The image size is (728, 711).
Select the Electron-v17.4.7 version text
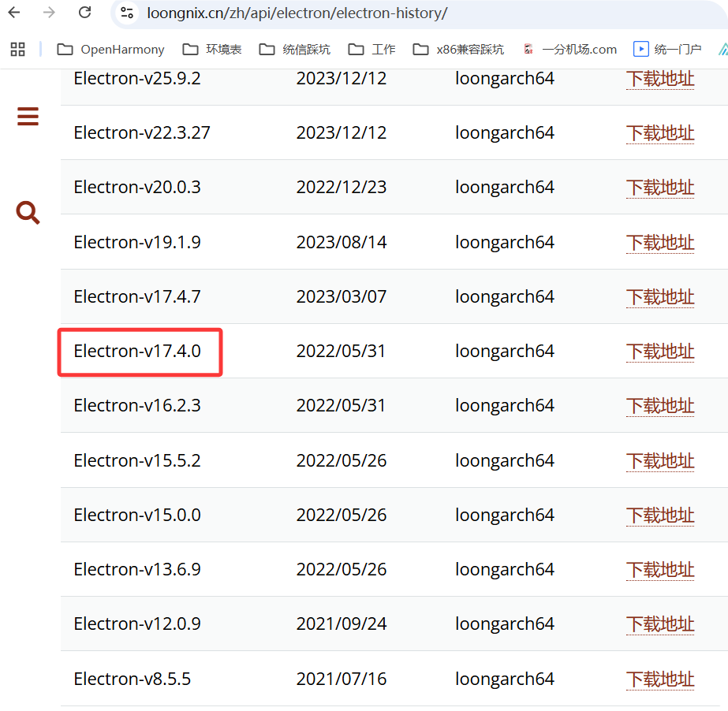point(137,296)
